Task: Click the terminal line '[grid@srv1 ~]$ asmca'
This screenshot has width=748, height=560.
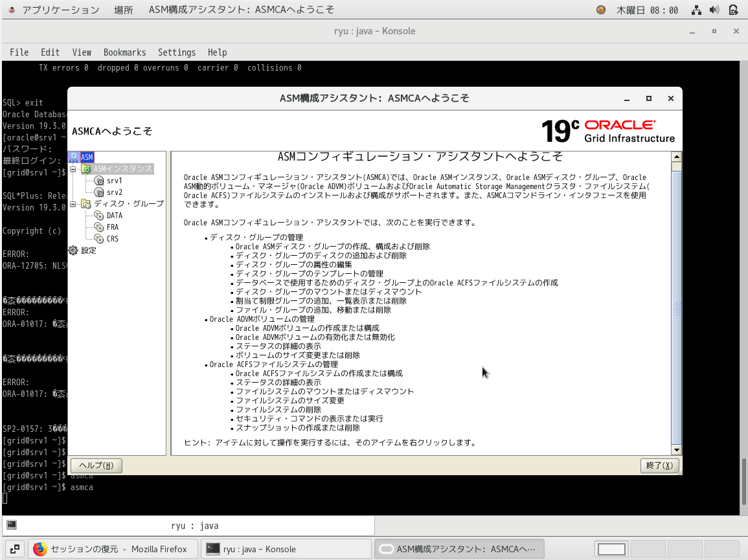Action: click(x=48, y=487)
